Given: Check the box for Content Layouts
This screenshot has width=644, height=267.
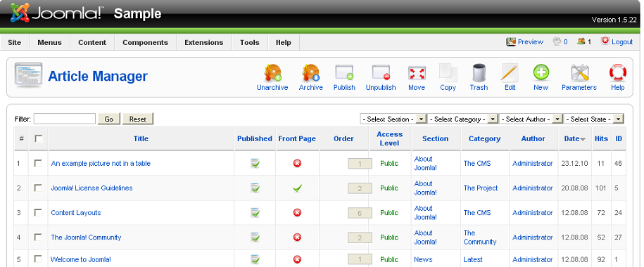Looking at the screenshot, I should 38,212.
